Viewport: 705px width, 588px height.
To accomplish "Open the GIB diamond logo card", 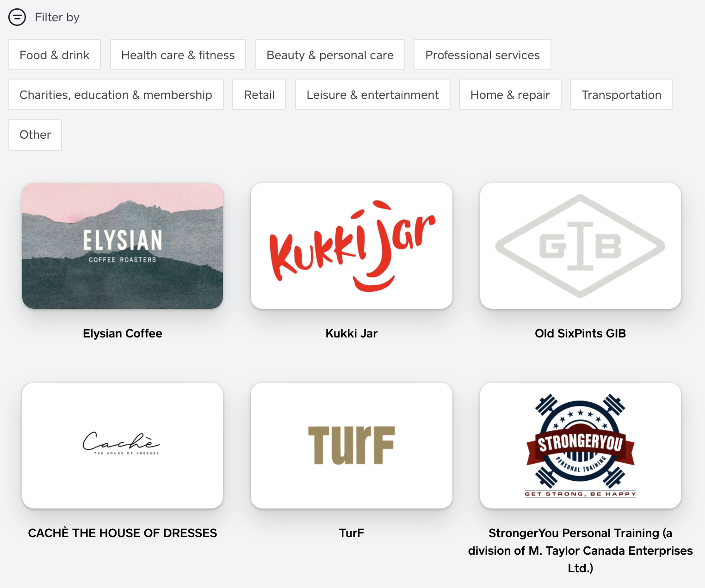I will click(x=581, y=246).
